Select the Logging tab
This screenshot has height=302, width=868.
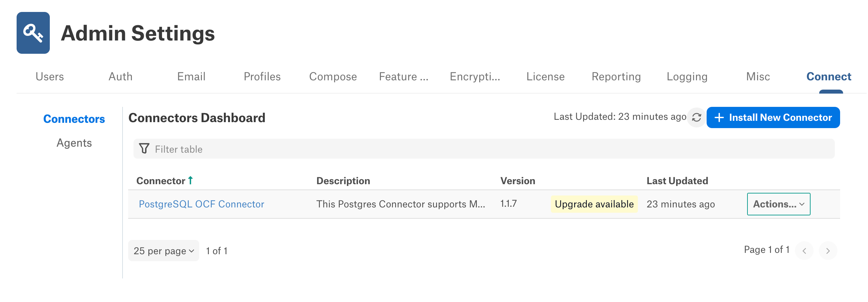click(x=687, y=77)
